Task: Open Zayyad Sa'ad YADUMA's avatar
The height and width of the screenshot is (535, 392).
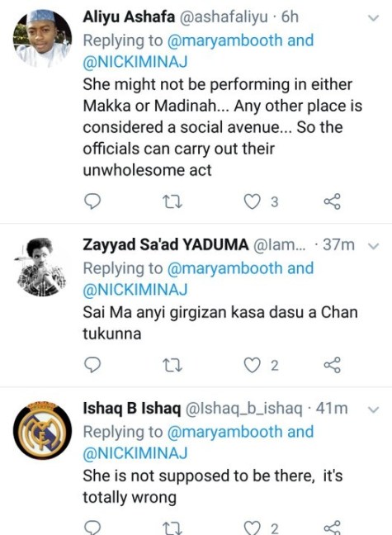Action: (x=43, y=267)
